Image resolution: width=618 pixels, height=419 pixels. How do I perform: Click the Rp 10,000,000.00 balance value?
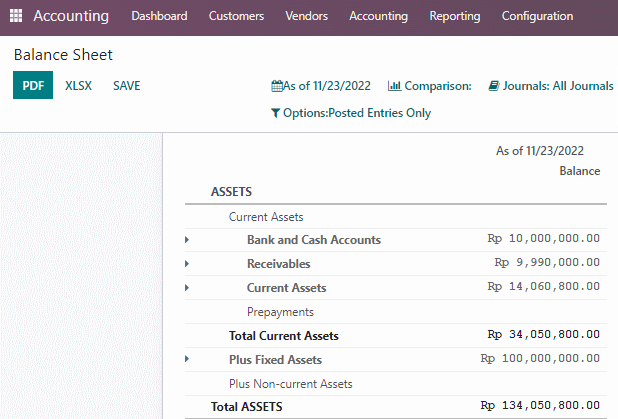point(544,238)
